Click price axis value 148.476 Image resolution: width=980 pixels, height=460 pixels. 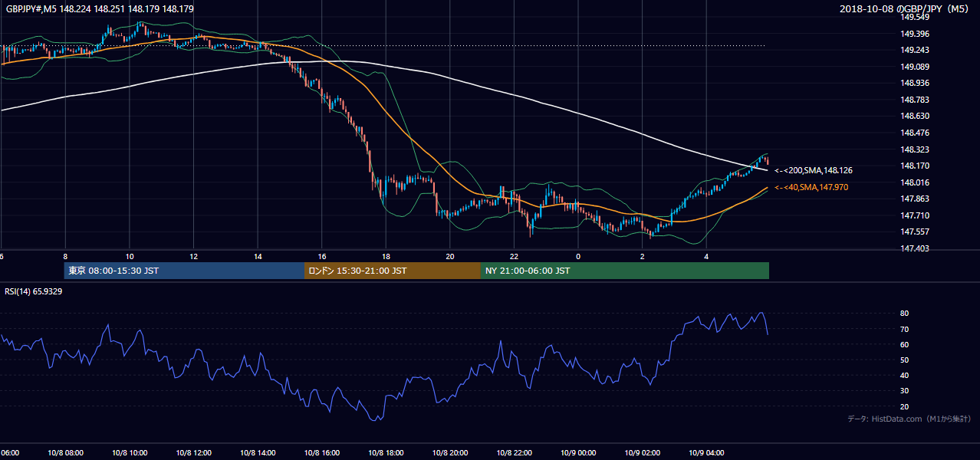[x=915, y=133]
